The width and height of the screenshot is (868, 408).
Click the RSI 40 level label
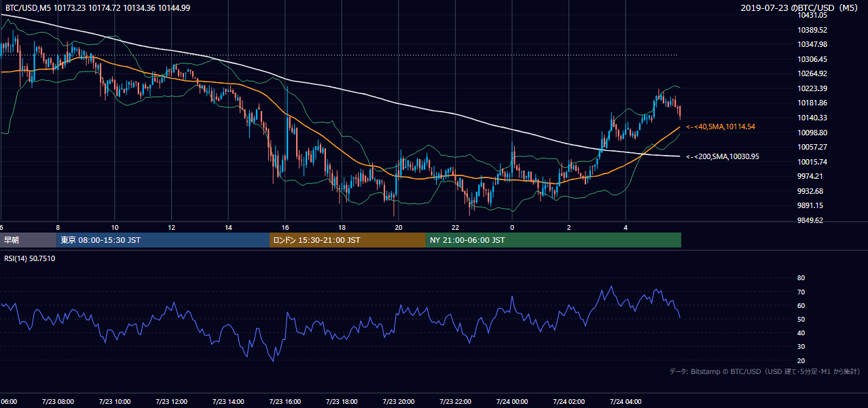click(801, 333)
